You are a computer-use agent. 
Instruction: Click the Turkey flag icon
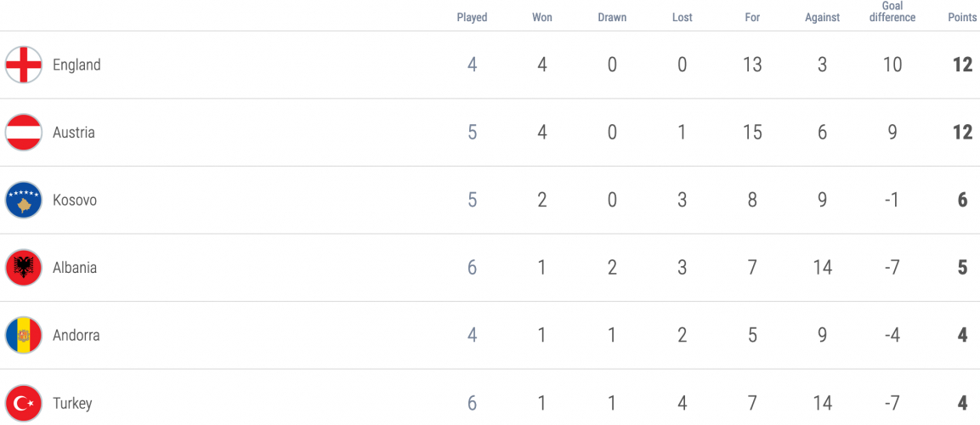tap(24, 403)
